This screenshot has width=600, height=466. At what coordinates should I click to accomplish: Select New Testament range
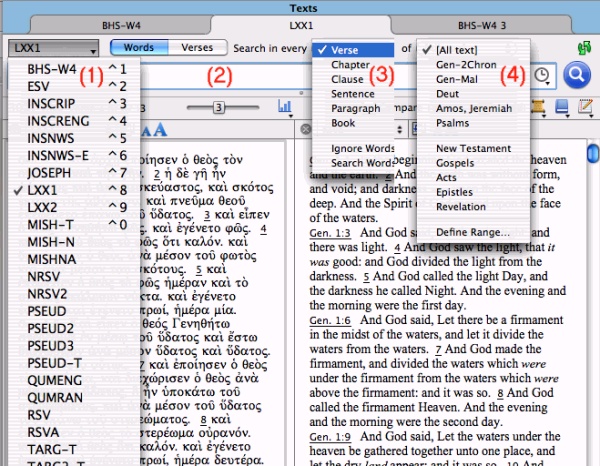[x=473, y=148]
